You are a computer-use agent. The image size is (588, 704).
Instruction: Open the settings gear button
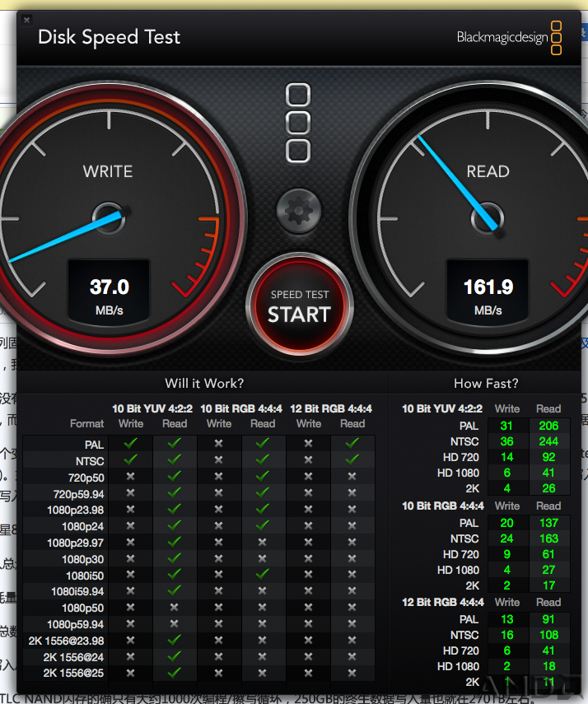[299, 211]
